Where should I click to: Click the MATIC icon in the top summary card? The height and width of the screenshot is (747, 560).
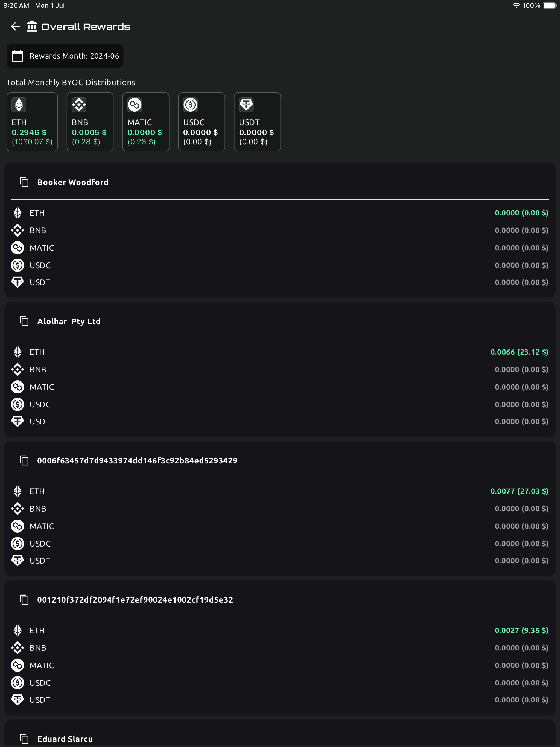coord(135,105)
